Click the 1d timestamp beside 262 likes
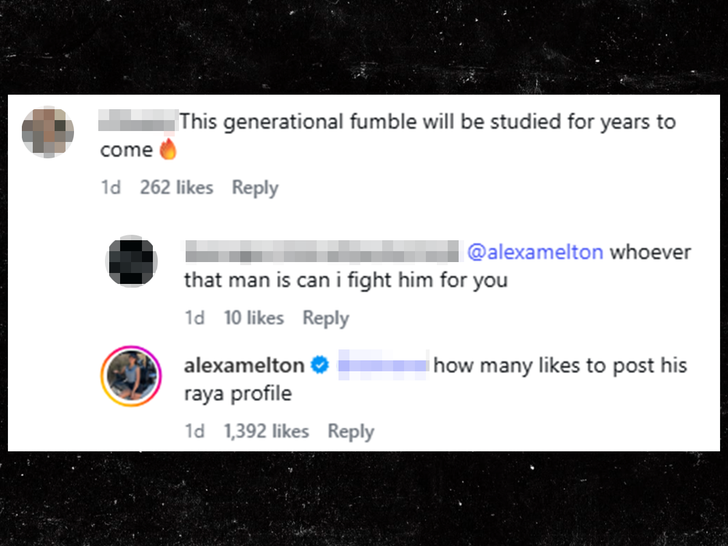The height and width of the screenshot is (546, 728). [111, 187]
